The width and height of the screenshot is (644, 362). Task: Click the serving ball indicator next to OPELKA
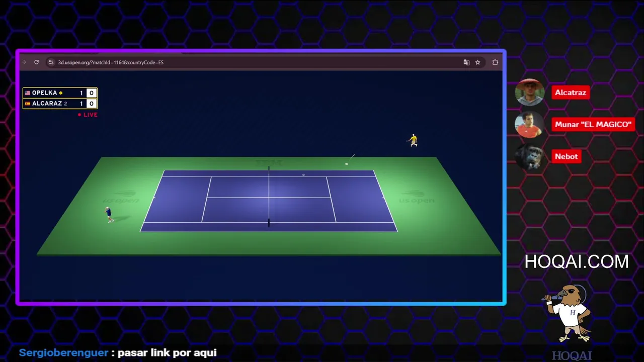(x=61, y=93)
